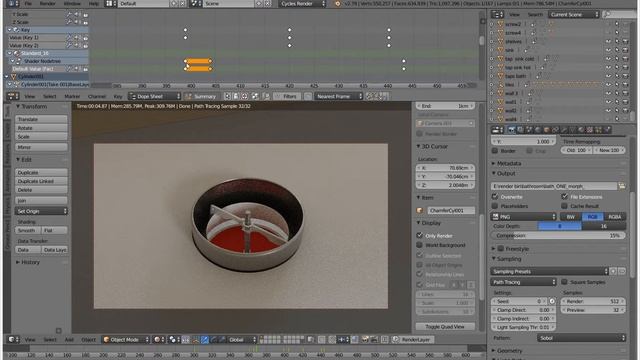
Task: Enable the World Background checkbox
Action: [419, 245]
